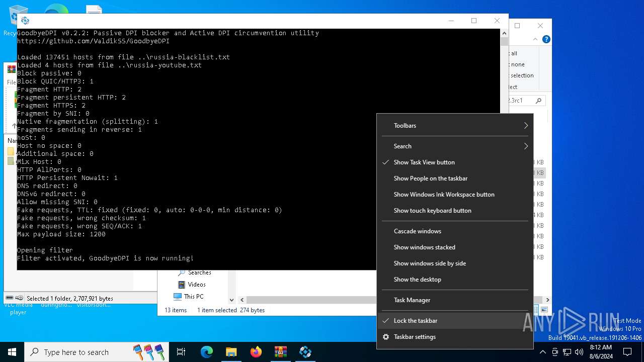Toggle Lock the taskbar option
The width and height of the screenshot is (644, 362).
tap(455, 321)
